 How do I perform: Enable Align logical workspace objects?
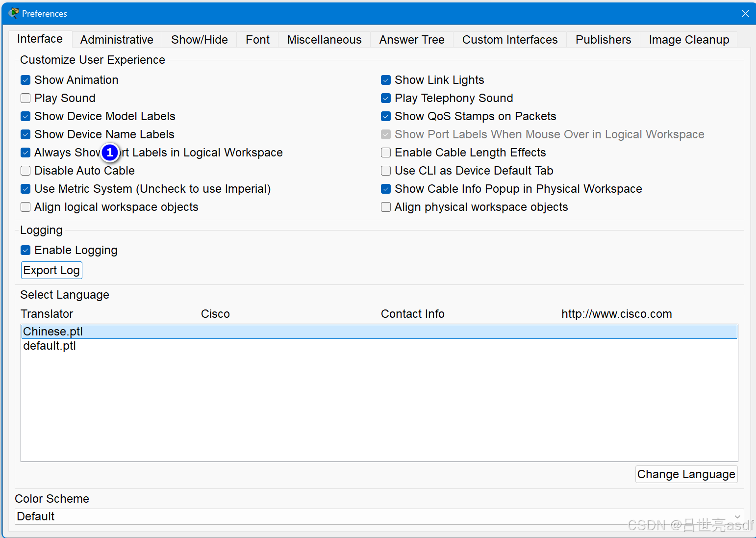(25, 207)
